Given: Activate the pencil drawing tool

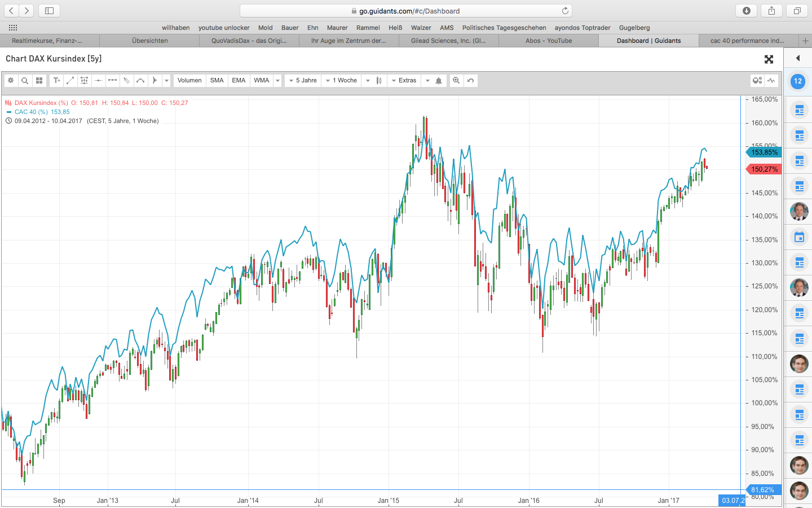Looking at the screenshot, I should coord(126,80).
